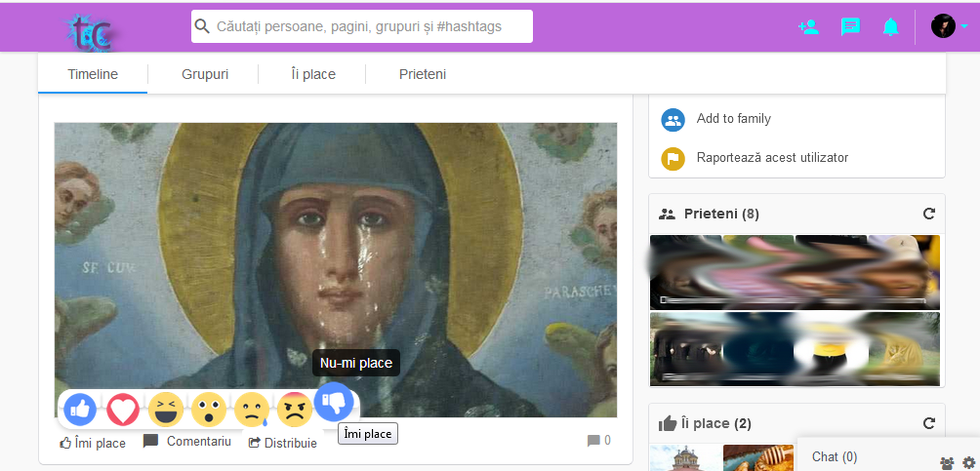The width and height of the screenshot is (980, 471).
Task: Choose the Angry face reaction
Action: [294, 410]
